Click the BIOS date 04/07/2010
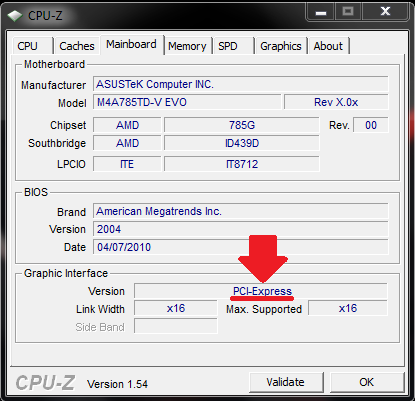This screenshot has height=401, width=415. [x=240, y=247]
